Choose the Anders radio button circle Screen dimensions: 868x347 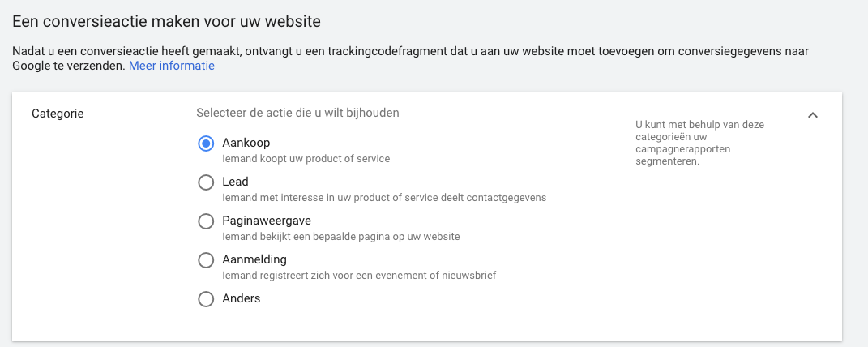[x=206, y=299]
